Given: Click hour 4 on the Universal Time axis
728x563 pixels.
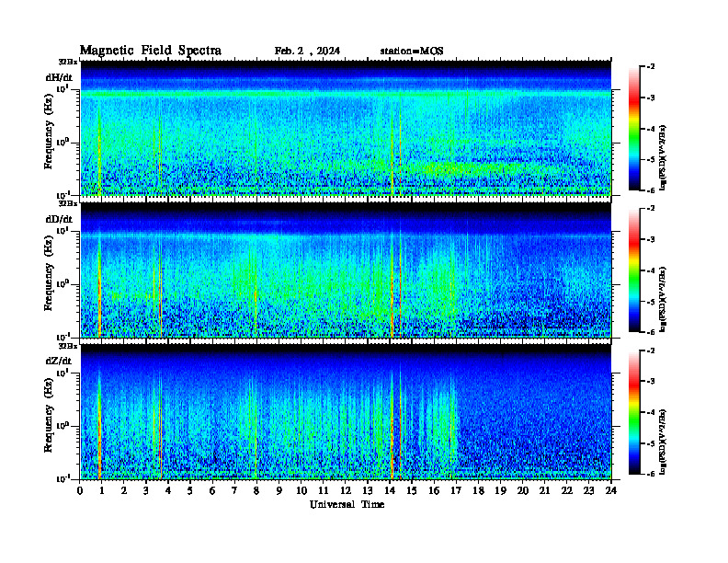Looking at the screenshot, I should [x=168, y=490].
